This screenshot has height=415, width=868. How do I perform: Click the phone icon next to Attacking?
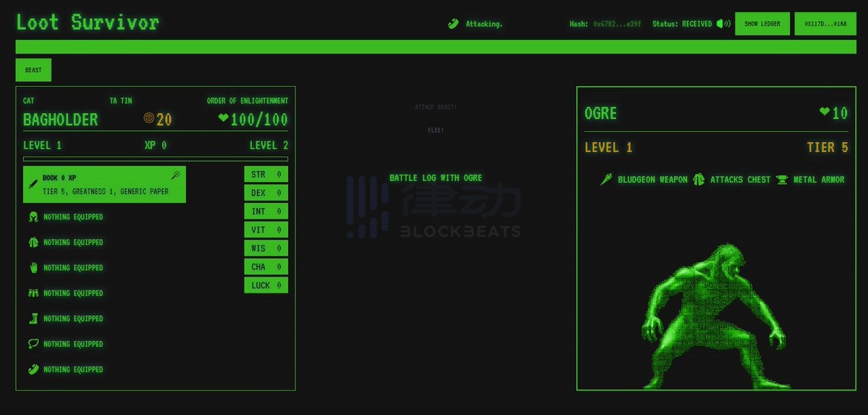click(x=453, y=24)
